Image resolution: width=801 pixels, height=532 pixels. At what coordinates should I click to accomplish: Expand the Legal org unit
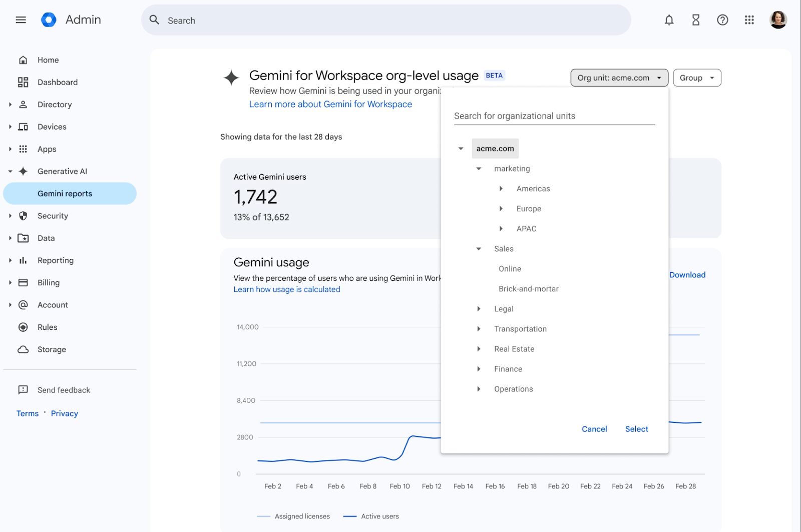pyautogui.click(x=479, y=309)
